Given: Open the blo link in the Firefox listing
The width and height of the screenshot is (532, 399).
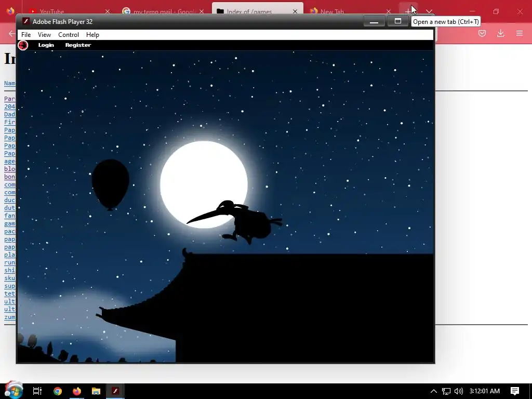Looking at the screenshot, I should coord(9,169).
